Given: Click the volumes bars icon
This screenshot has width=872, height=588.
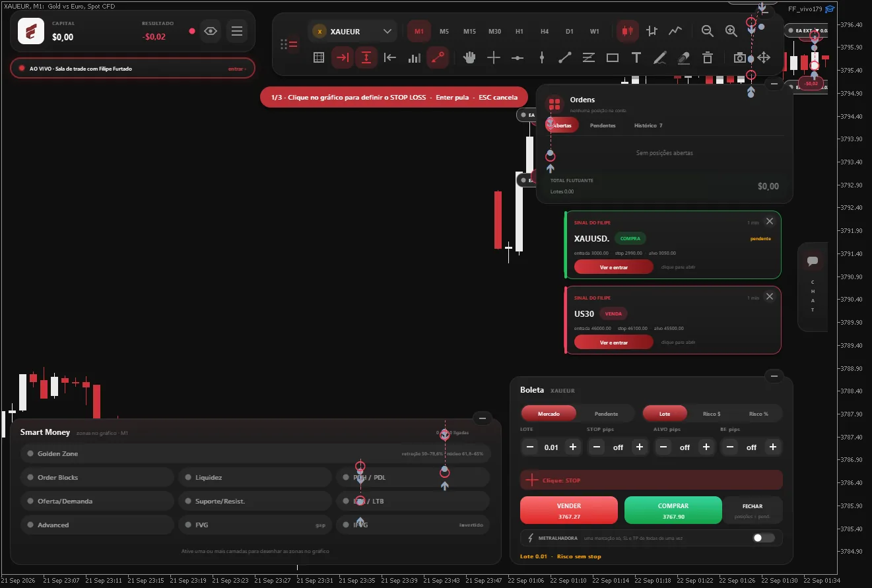Looking at the screenshot, I should 414,57.
